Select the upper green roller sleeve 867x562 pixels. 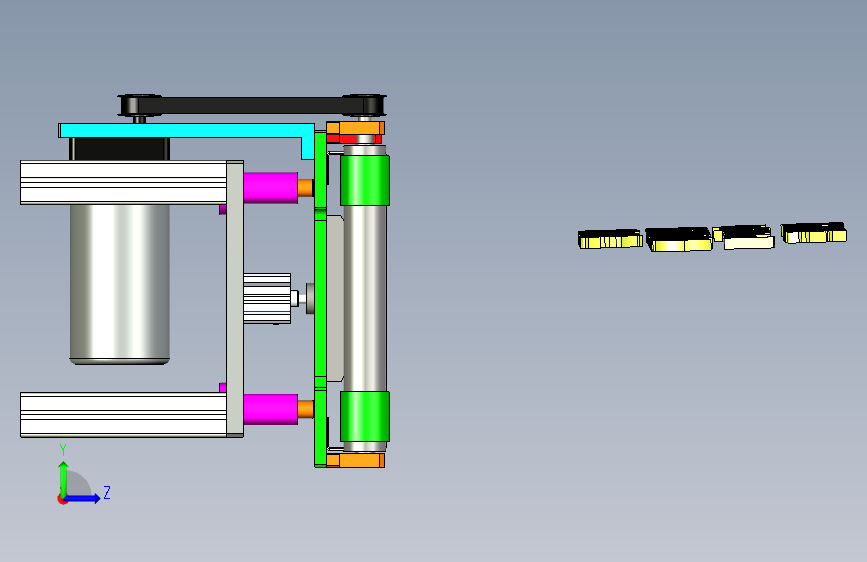(365, 180)
